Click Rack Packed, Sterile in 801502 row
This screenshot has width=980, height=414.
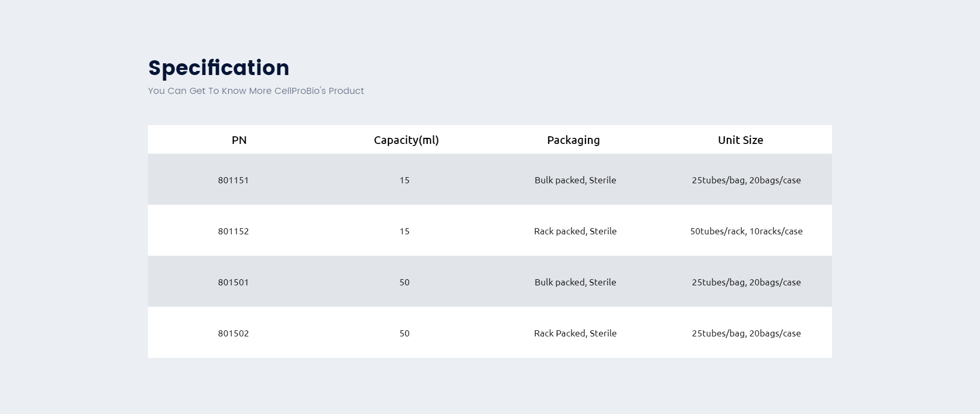575,333
